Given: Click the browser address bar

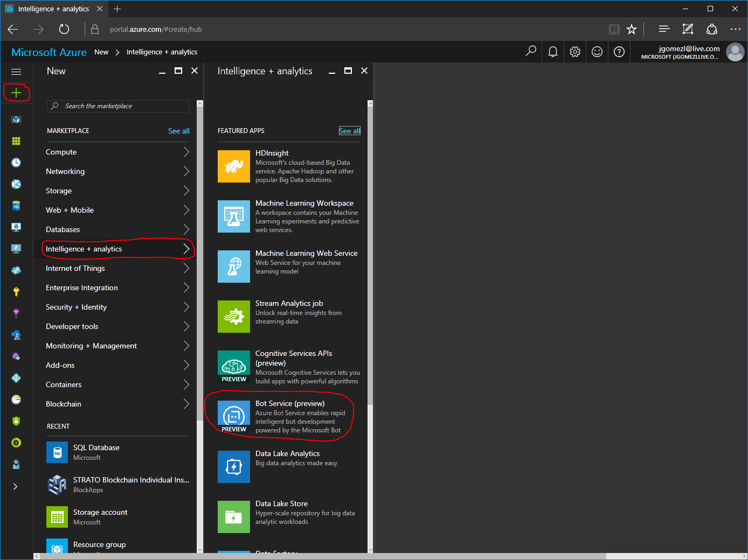Looking at the screenshot, I should 345,29.
